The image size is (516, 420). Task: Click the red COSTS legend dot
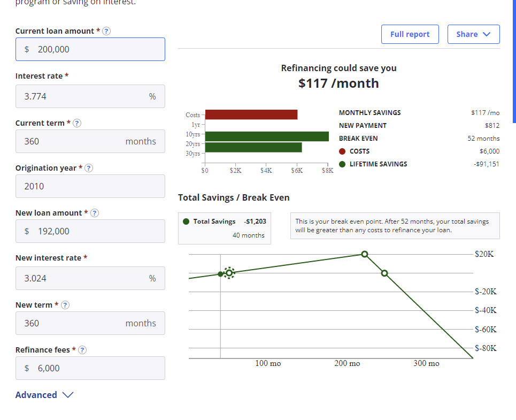click(x=342, y=151)
